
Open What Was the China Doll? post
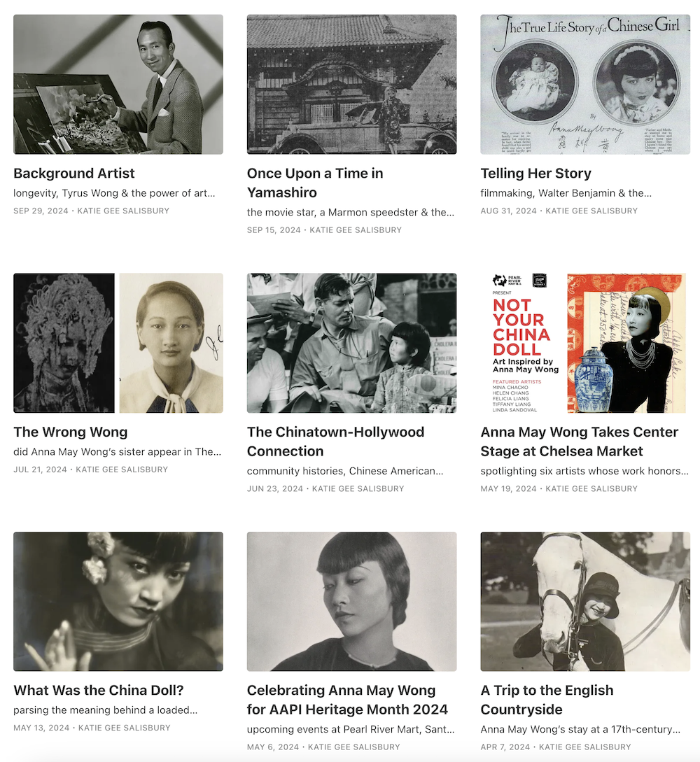point(99,690)
